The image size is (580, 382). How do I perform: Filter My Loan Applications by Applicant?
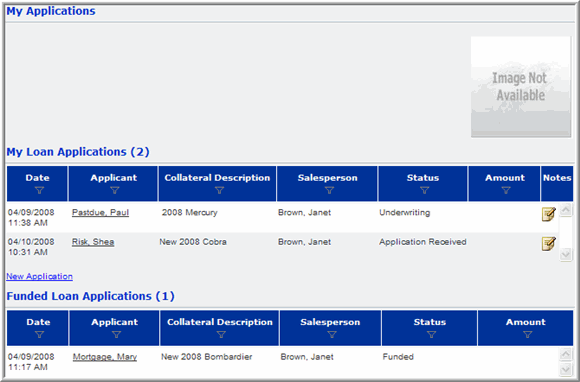point(115,190)
